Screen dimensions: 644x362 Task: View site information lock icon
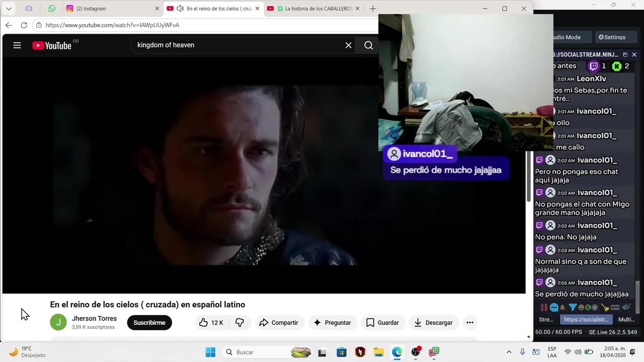(39, 25)
